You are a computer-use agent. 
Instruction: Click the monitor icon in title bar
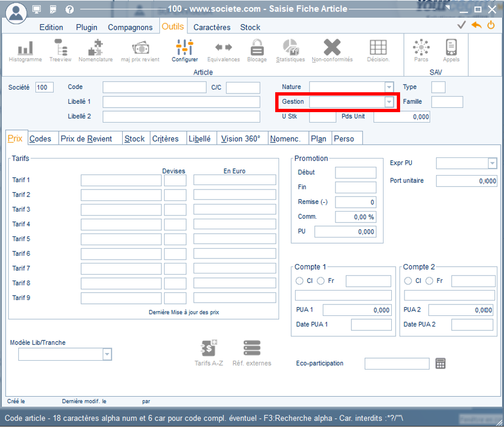[36, 9]
